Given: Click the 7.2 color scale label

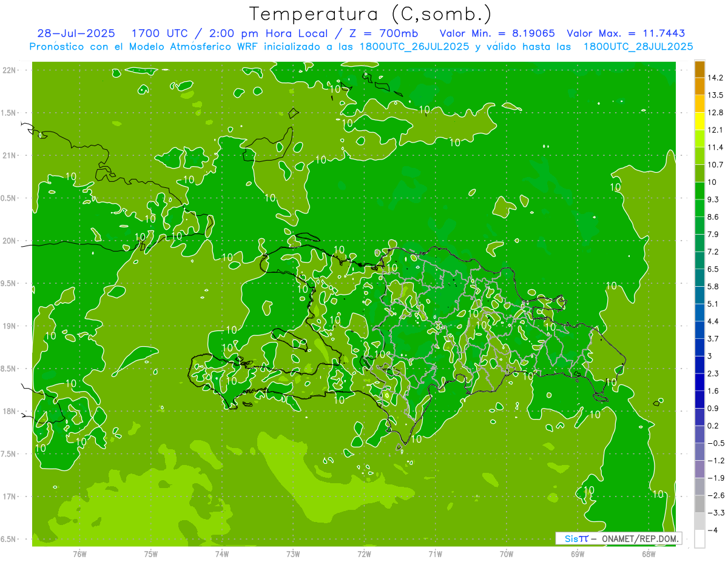Looking at the screenshot, I should (714, 252).
